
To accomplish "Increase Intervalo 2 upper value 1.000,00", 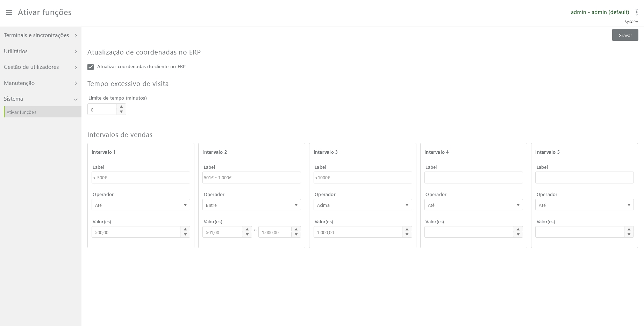I will 296,230.
